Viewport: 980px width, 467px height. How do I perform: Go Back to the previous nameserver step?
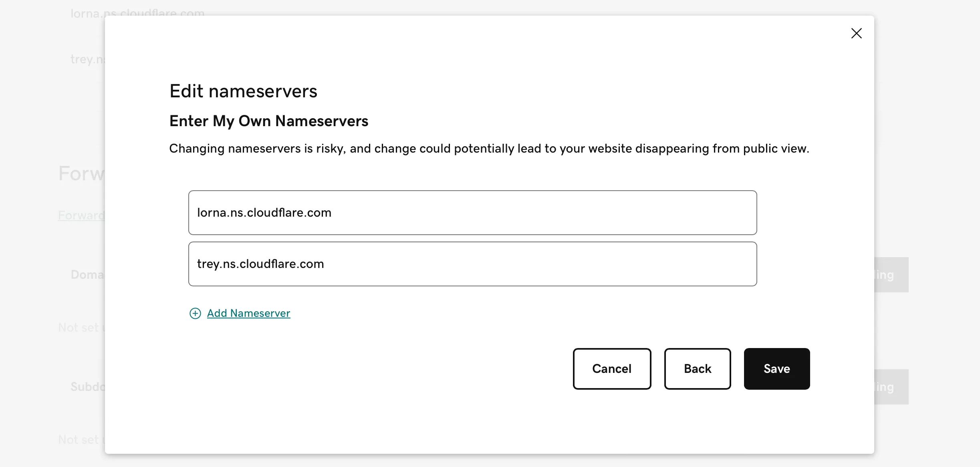(697, 369)
